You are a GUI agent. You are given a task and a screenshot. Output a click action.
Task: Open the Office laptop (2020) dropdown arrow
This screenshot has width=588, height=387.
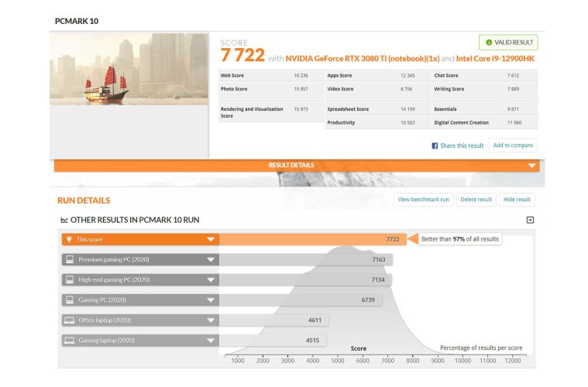tap(211, 320)
